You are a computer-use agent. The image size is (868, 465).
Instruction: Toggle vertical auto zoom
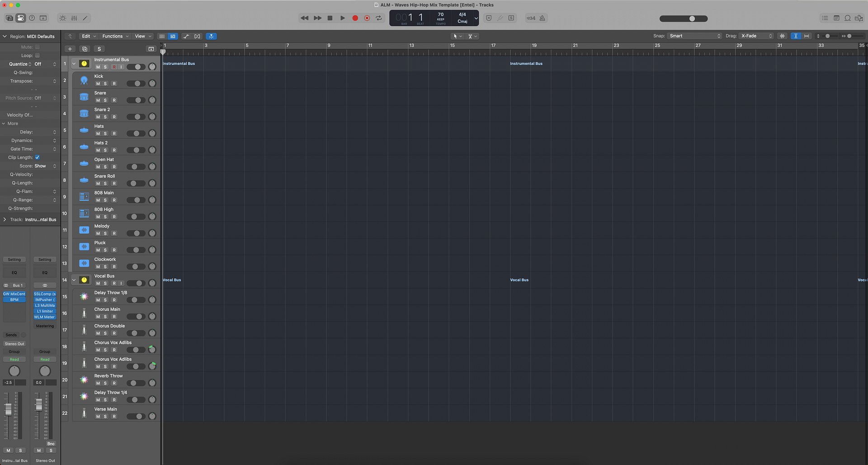point(796,36)
